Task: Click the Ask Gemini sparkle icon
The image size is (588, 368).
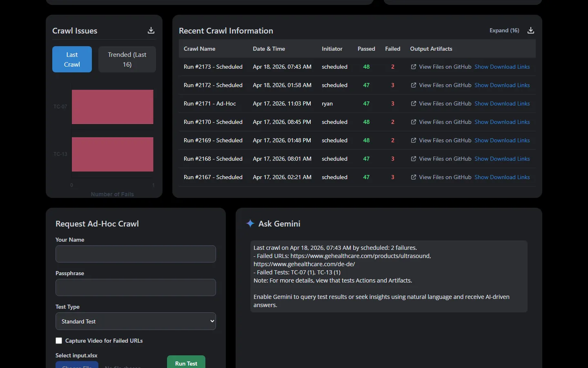Action: [250, 223]
